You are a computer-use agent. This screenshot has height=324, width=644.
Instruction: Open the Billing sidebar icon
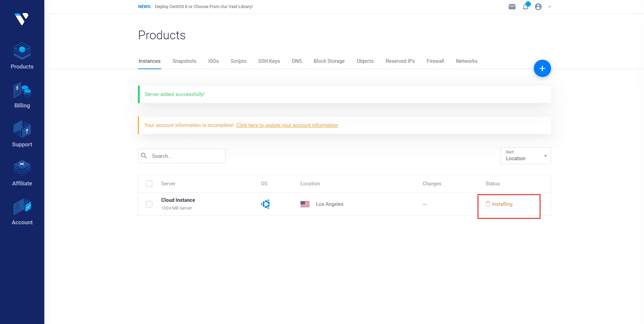click(x=22, y=91)
